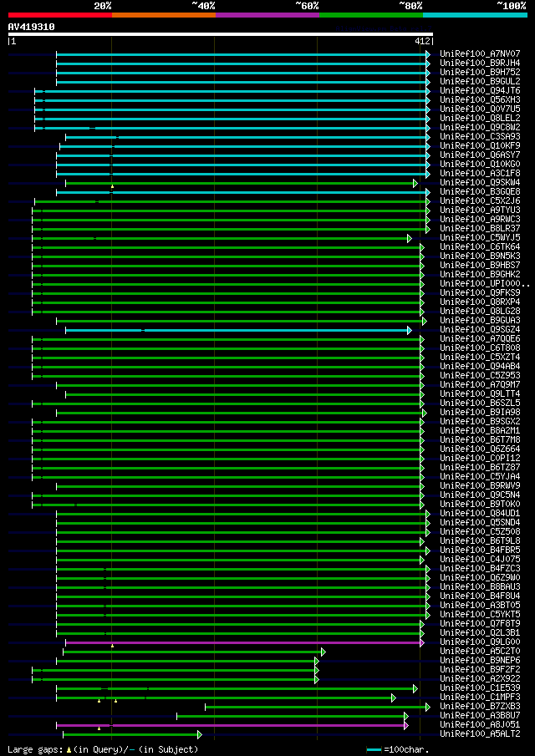Click the cyan UniRef100_B9GUL2 alignment bar
Viewport: 535px width, 756px height.
point(242,82)
